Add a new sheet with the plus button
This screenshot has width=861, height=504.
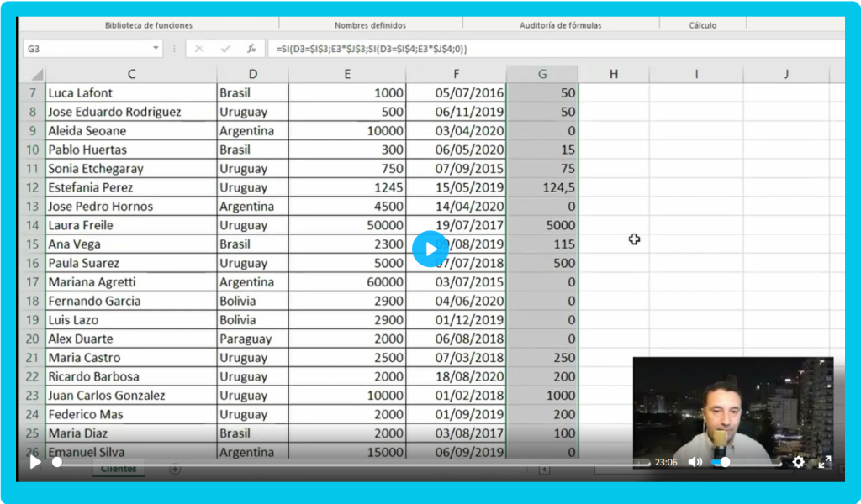[175, 469]
